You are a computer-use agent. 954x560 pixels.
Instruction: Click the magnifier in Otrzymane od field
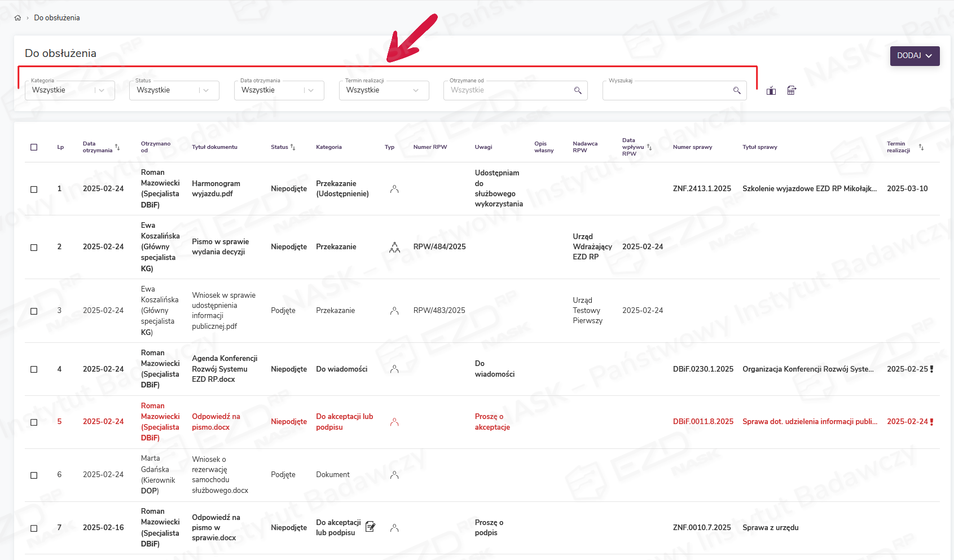(577, 91)
